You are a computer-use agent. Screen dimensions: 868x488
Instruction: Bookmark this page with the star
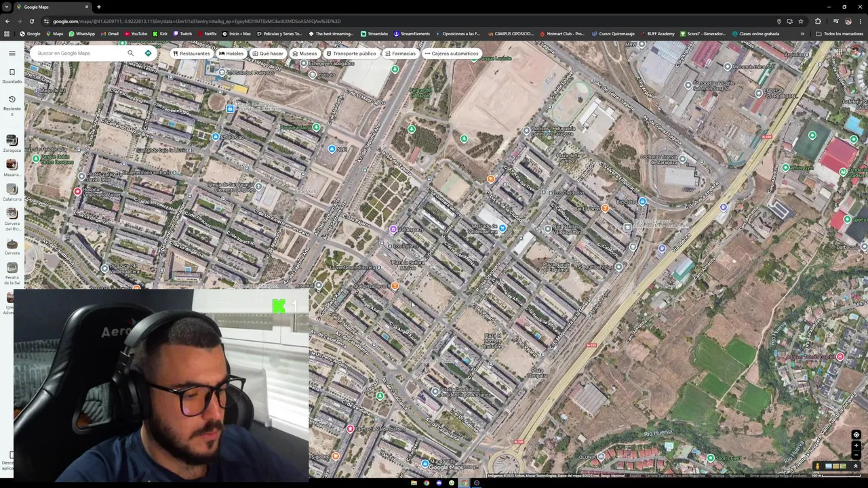(801, 21)
